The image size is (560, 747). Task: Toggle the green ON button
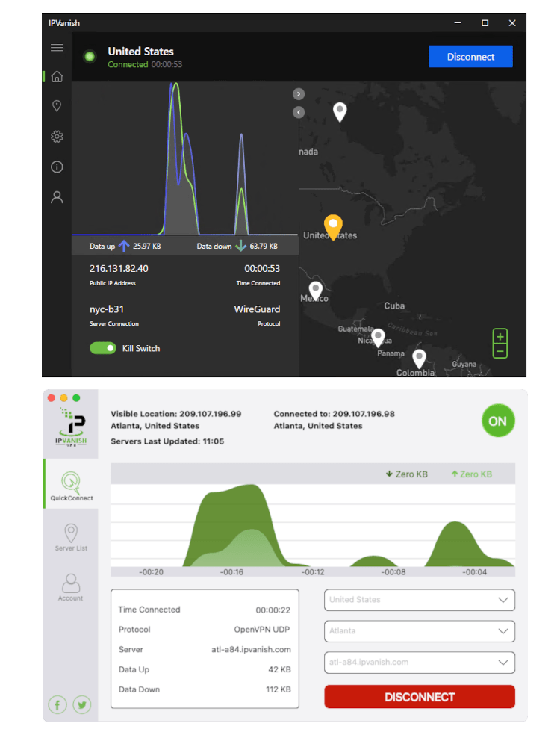pyautogui.click(x=498, y=421)
